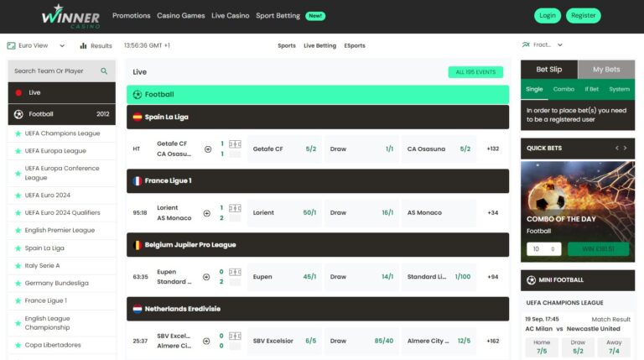Image resolution: width=644 pixels, height=360 pixels.
Task: Click the search magnifier icon
Action: coord(104,71)
